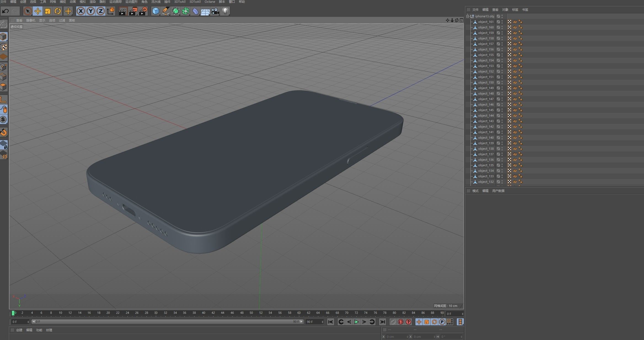Play the animation forward
The width and height of the screenshot is (644, 340).
pyautogui.click(x=356, y=322)
